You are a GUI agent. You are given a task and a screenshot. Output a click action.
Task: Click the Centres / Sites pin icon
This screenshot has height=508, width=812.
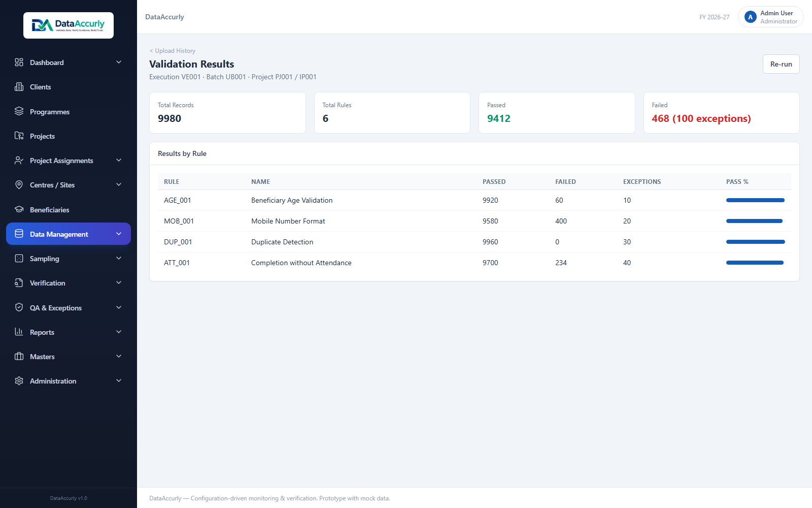point(19,185)
